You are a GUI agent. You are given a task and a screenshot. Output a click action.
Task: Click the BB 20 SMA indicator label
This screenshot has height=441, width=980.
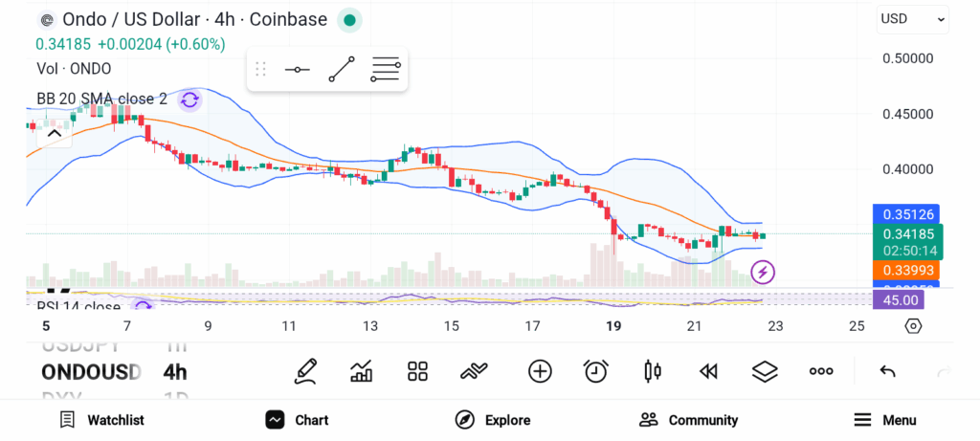(x=101, y=99)
